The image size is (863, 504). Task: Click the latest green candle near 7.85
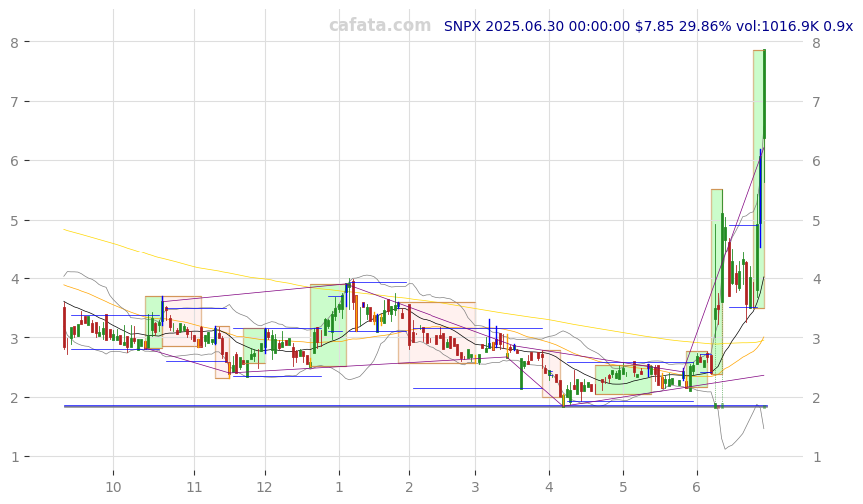tap(764, 94)
